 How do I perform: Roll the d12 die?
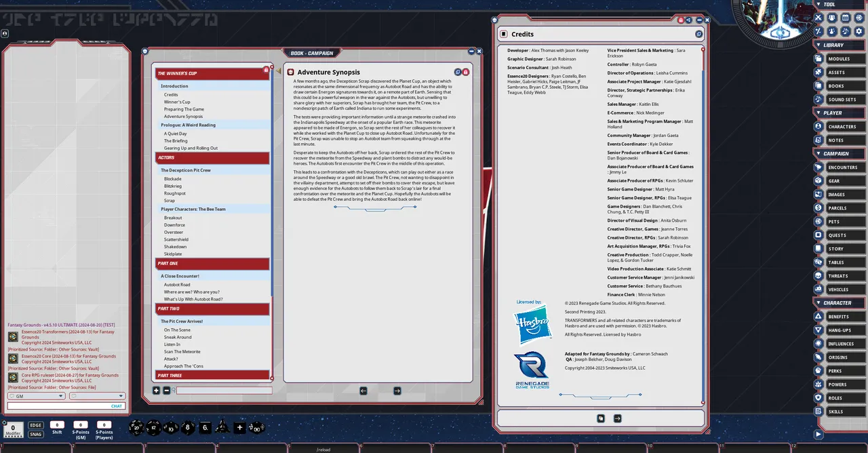tap(154, 427)
